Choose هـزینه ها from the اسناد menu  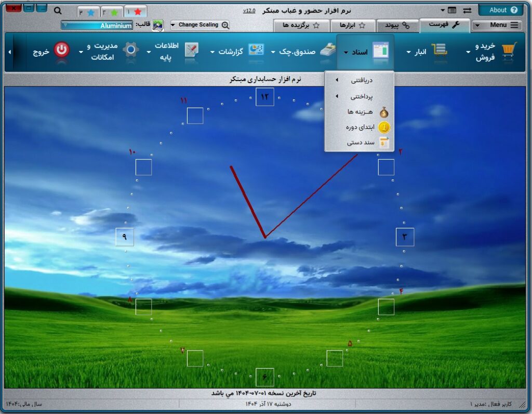(364, 112)
